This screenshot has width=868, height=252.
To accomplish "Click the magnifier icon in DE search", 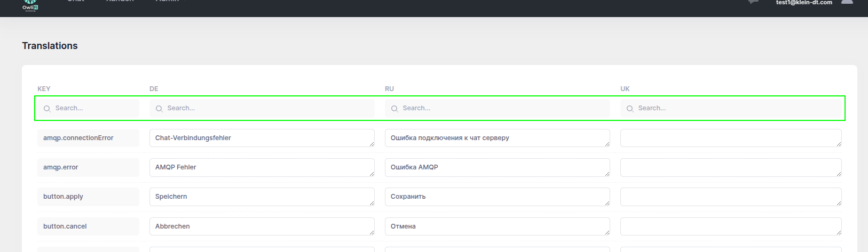I will tap(159, 109).
